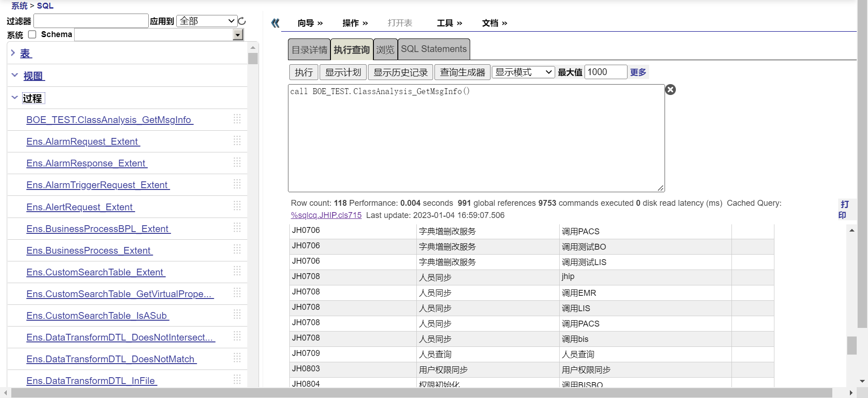Open the 向导 menu

pos(310,23)
